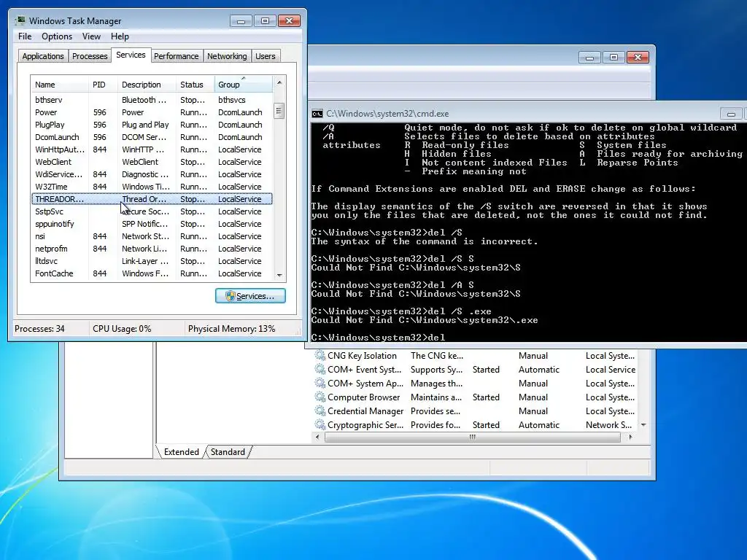Image resolution: width=747 pixels, height=560 pixels.
Task: Select COM+ System Ap... in Services window
Action: click(x=365, y=384)
